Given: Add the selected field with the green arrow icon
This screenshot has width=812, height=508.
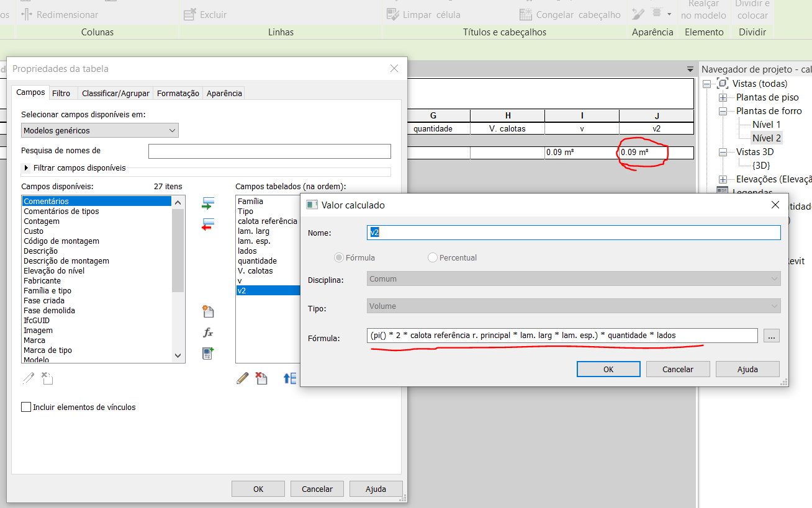Looking at the screenshot, I should (x=208, y=203).
